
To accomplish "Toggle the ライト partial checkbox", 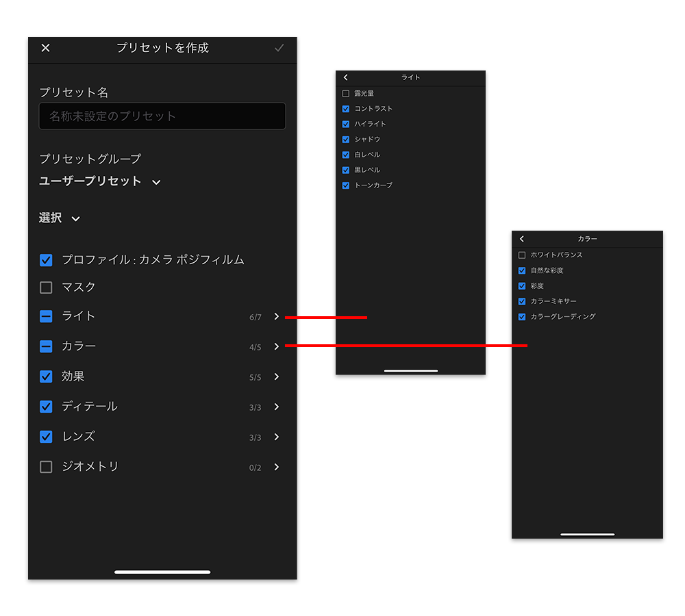I will [x=46, y=316].
